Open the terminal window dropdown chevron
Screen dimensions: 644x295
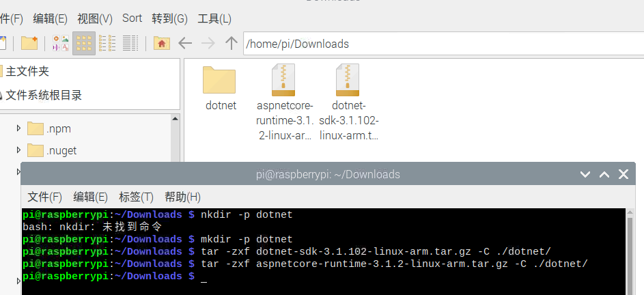[585, 174]
